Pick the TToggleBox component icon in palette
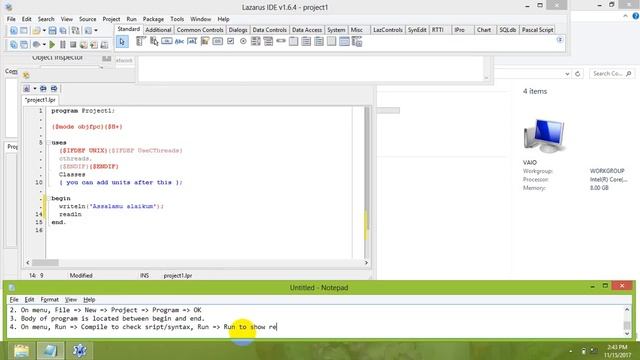This screenshot has height=360, width=640. point(218,41)
